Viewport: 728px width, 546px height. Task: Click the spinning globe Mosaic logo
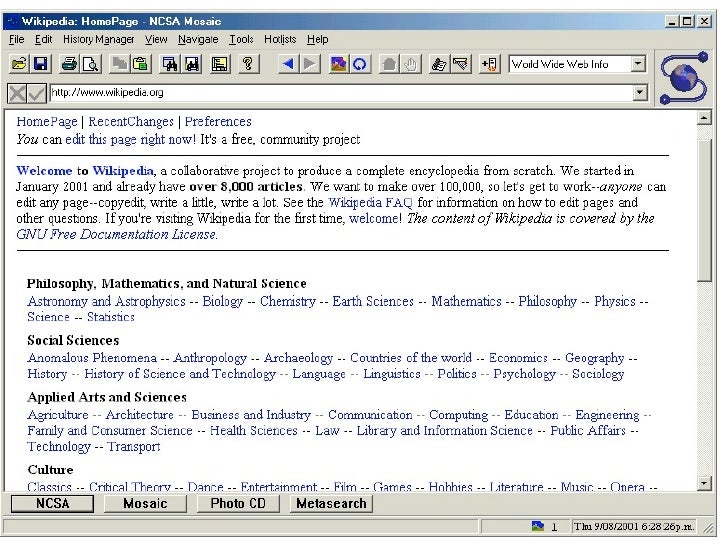[x=685, y=78]
